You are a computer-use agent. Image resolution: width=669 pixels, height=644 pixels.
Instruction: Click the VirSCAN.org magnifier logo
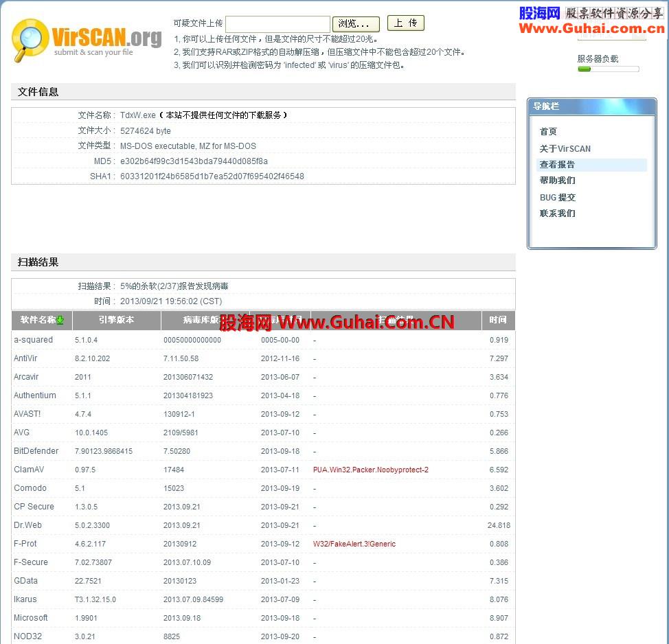click(87, 40)
